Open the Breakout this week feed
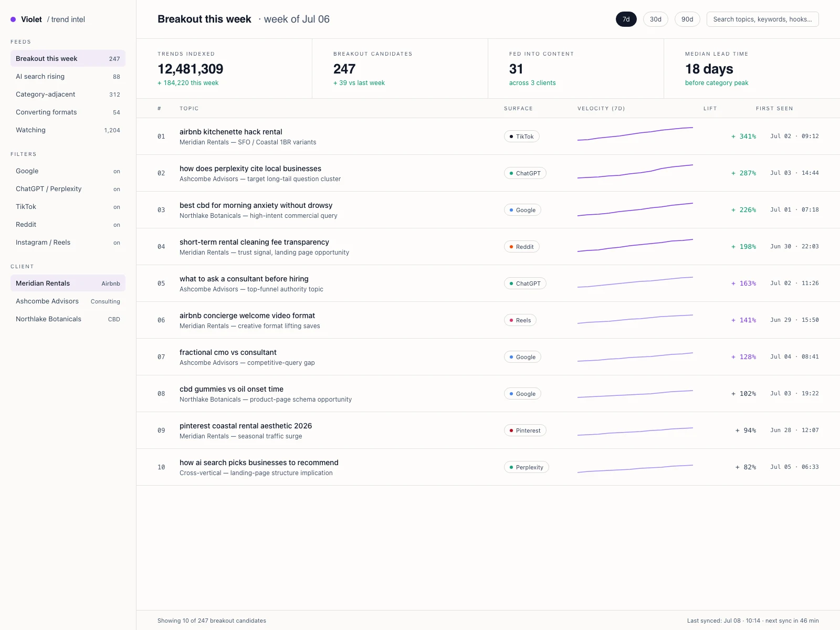The image size is (840, 630). point(68,58)
